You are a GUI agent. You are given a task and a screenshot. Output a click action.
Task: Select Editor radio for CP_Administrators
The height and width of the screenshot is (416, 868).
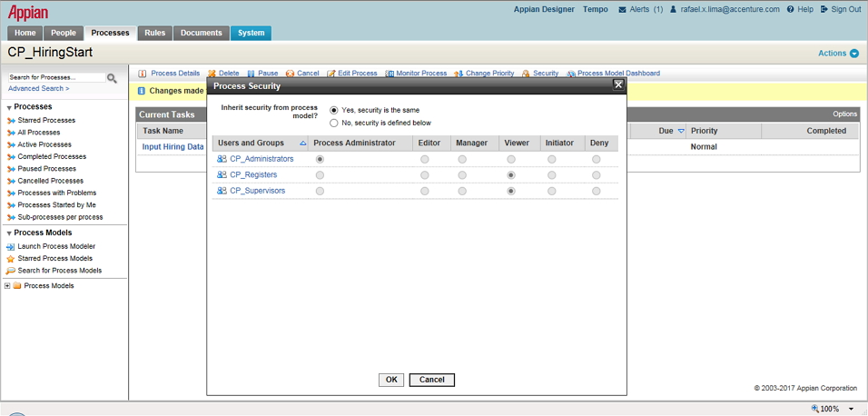[425, 159]
